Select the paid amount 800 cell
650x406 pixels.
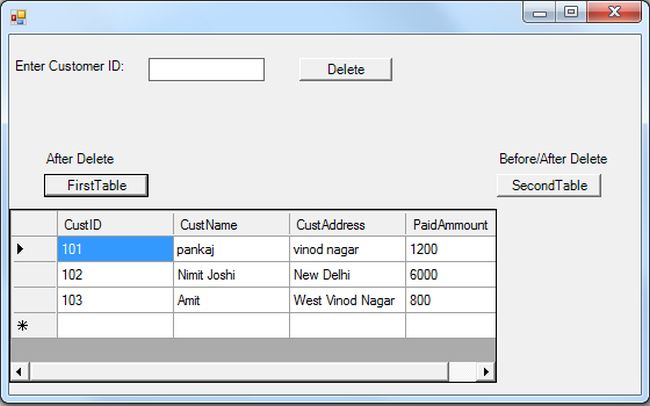pyautogui.click(x=450, y=300)
